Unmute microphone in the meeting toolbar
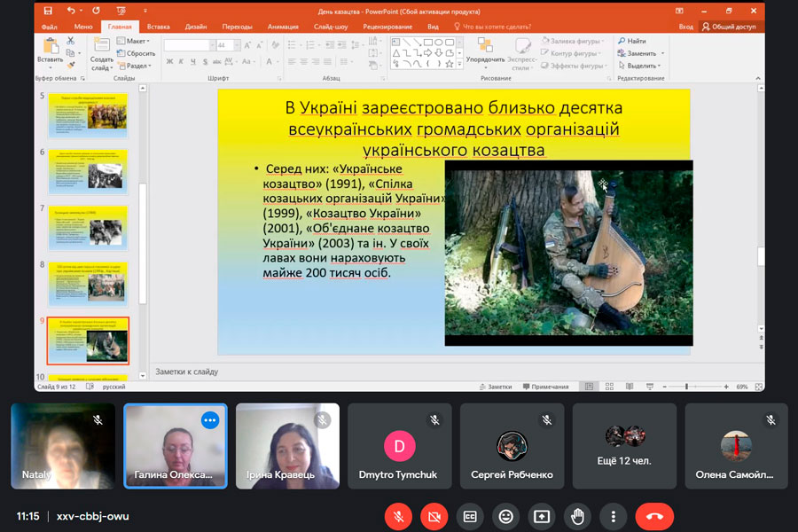This screenshot has width=798, height=532. click(x=399, y=516)
